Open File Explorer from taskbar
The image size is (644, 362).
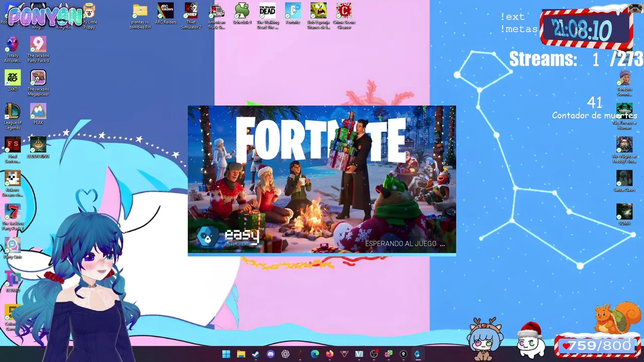tap(241, 354)
